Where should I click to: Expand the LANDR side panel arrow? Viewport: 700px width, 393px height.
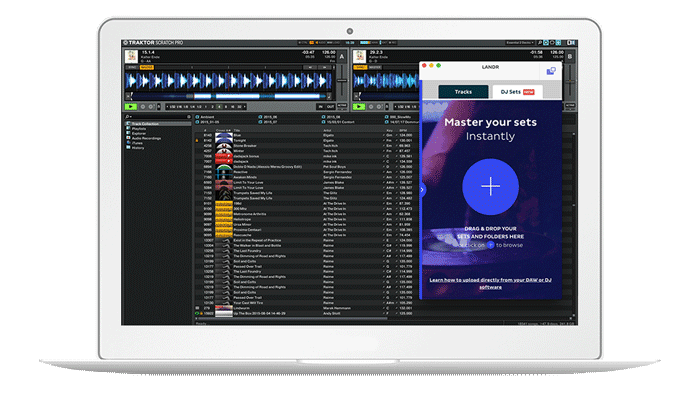(x=422, y=190)
